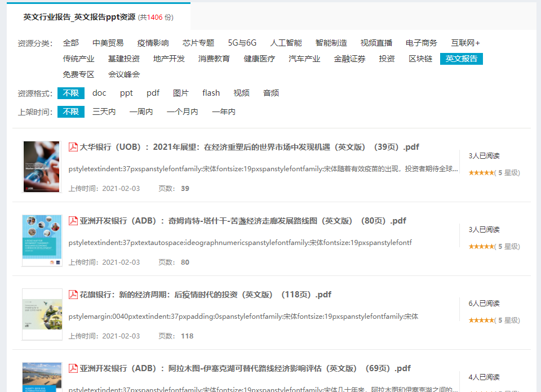The height and width of the screenshot is (392, 541).
Task: Limit upload time to 一个月内
Action: point(183,112)
